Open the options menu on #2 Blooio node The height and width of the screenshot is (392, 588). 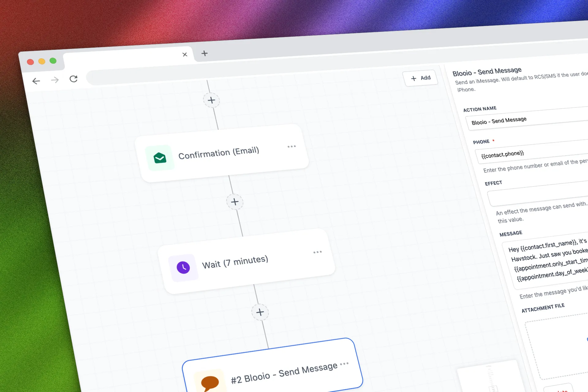[x=344, y=364]
